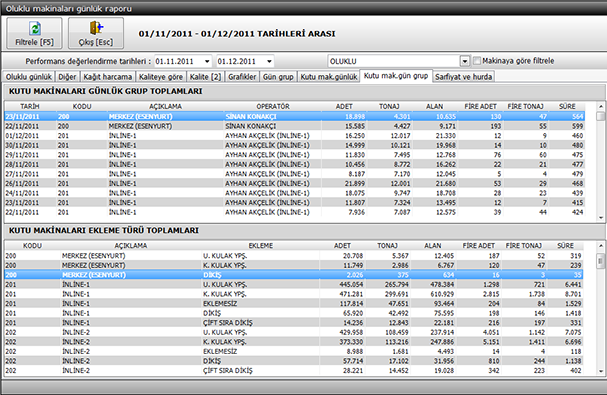
Task: Click the OLUKLU text field
Action: pyautogui.click(x=394, y=61)
